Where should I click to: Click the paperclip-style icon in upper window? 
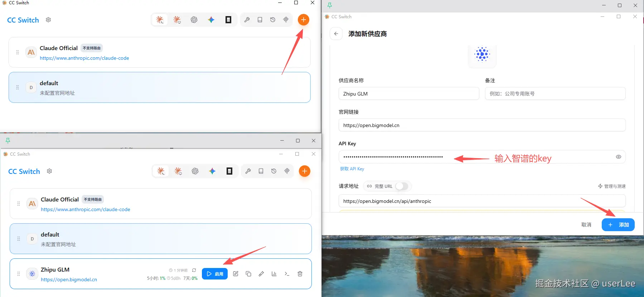point(286,20)
